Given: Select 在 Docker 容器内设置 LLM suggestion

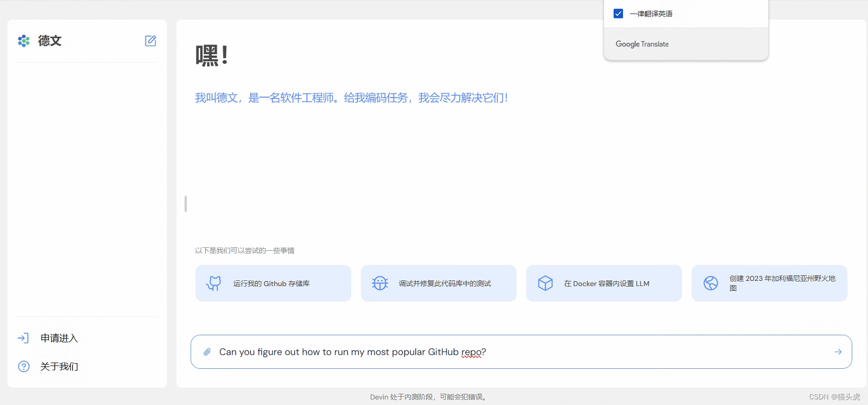Looking at the screenshot, I should [x=604, y=283].
